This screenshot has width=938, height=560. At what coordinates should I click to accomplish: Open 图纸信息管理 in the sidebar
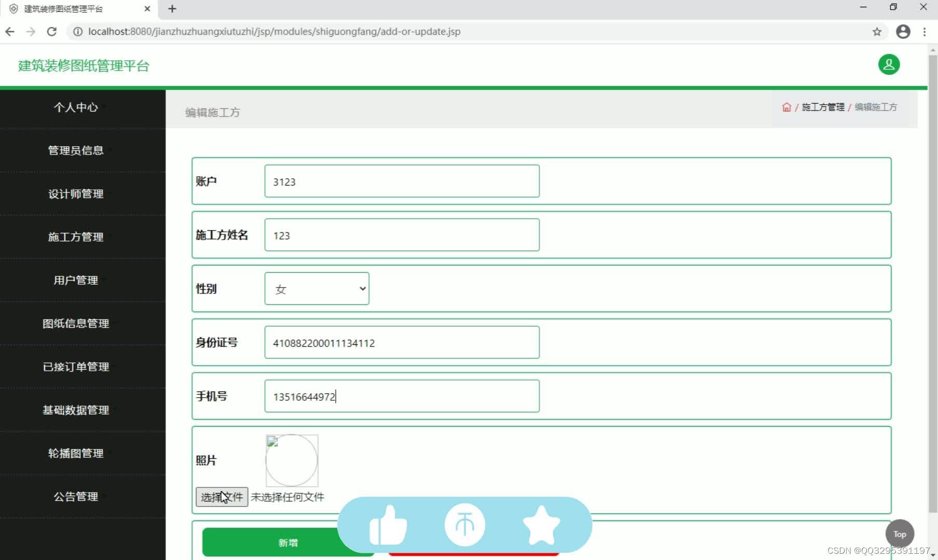point(76,324)
